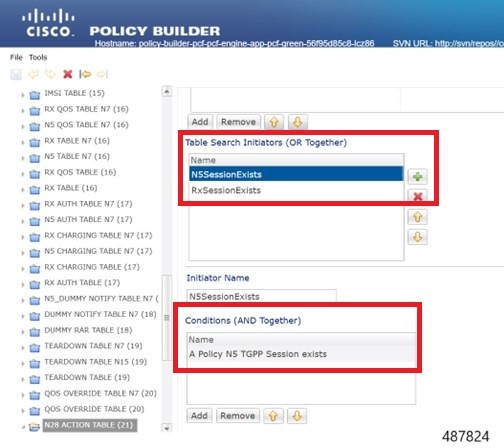
Task: Expand the RX AUTH TABLE N7 (17) node
Action: click(x=23, y=206)
